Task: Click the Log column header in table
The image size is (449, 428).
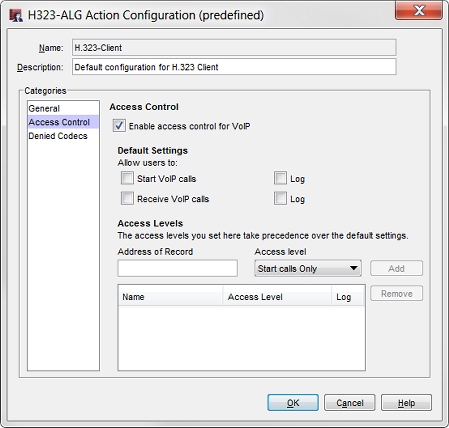Action: tap(347, 296)
